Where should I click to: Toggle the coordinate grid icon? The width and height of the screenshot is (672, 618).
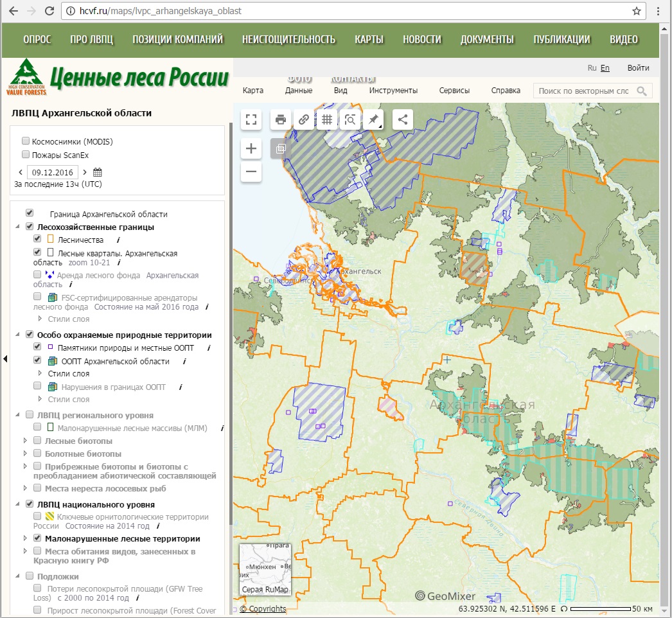[326, 119]
